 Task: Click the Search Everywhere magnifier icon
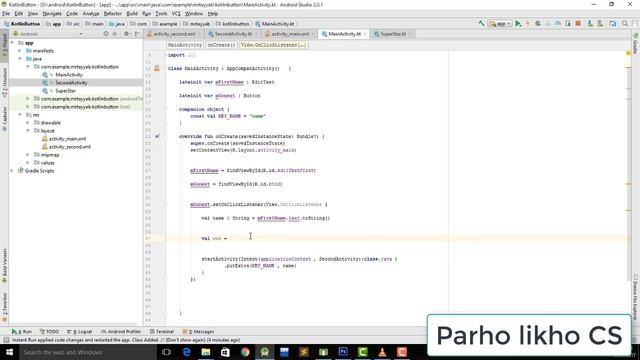[625, 24]
